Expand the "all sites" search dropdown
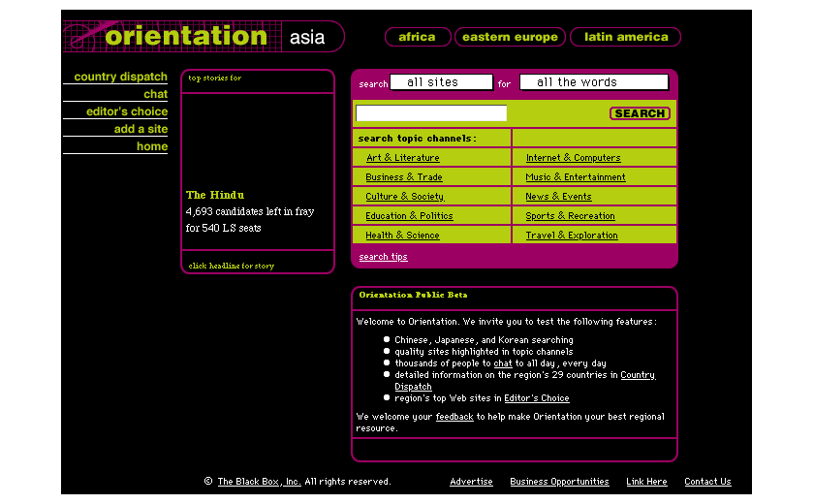814x504 pixels. click(x=441, y=82)
